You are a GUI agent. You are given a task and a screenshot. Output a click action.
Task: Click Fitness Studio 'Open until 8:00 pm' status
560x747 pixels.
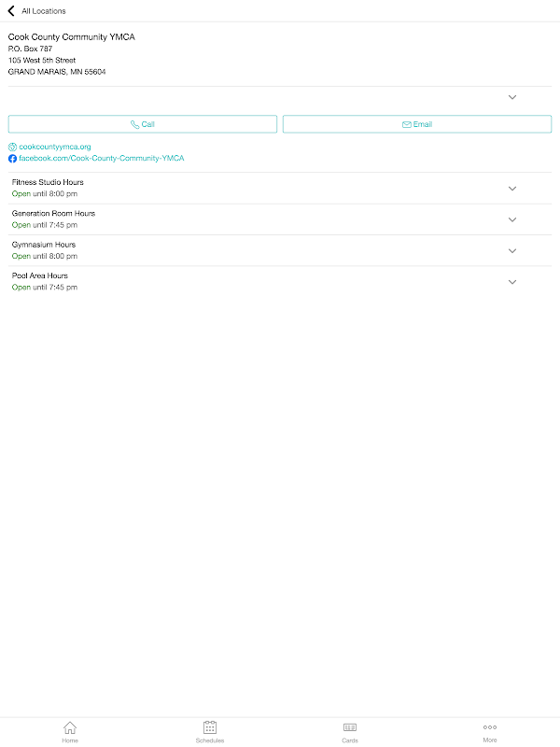pos(45,194)
